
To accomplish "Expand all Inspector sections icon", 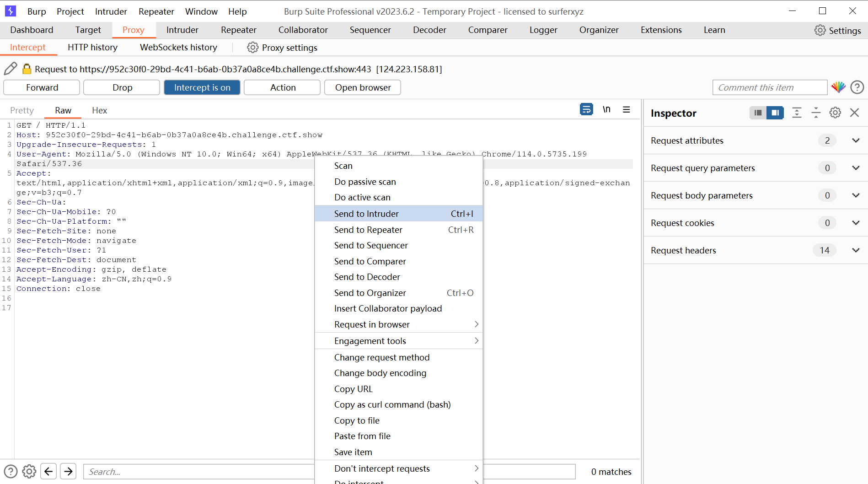I will tap(797, 113).
